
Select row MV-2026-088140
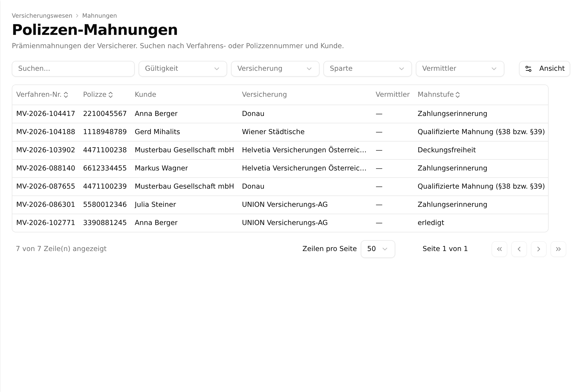pos(280,168)
